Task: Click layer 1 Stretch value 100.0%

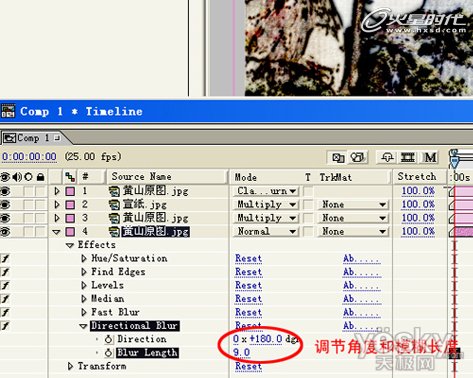Action: (x=418, y=191)
